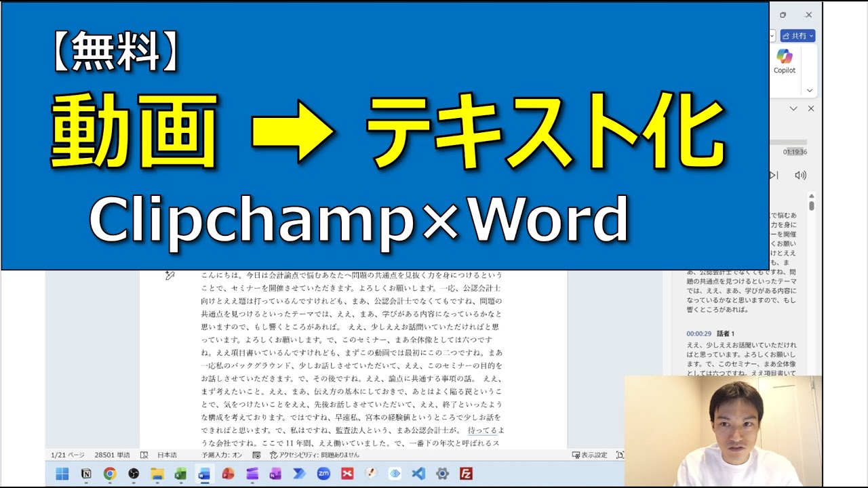Toggle 予測入力: オン text prediction status
Image resolution: width=868 pixels, height=488 pixels.
click(222, 455)
